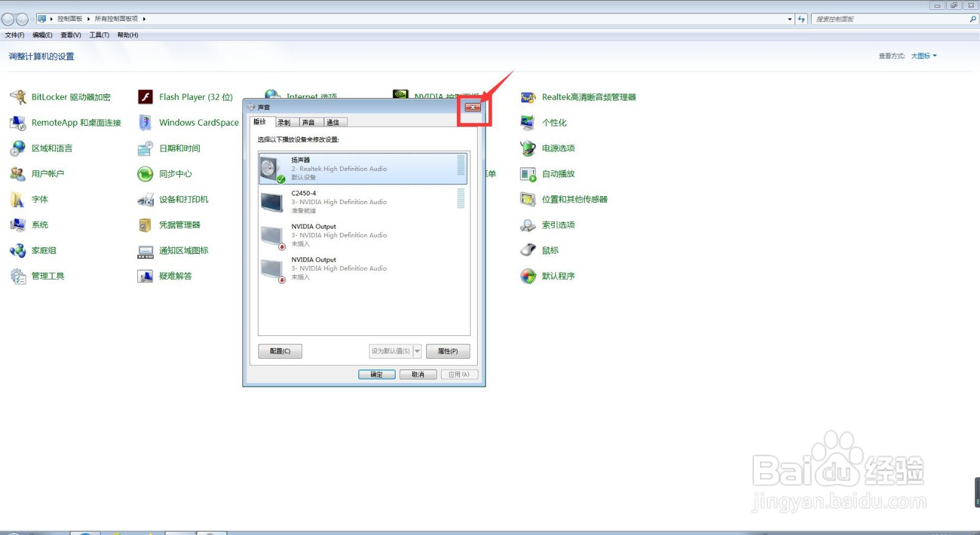980x535 pixels.
Task: Open BitLocker drive encryption icon
Action: point(18,97)
